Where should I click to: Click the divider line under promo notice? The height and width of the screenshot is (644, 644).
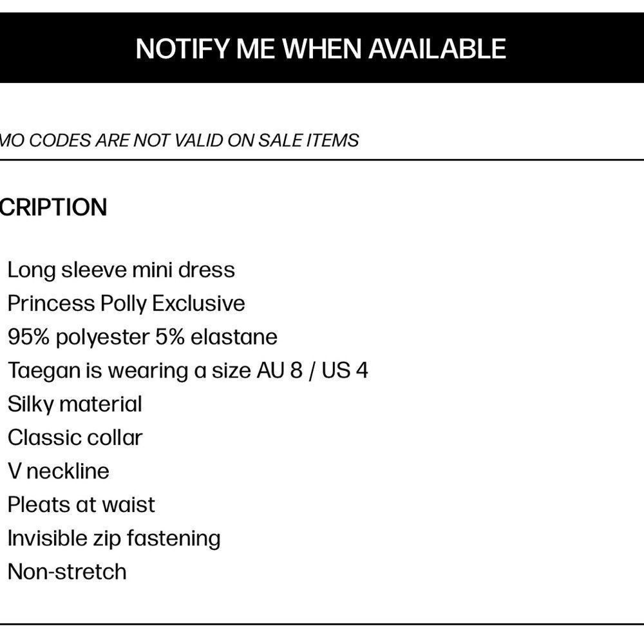click(322, 160)
